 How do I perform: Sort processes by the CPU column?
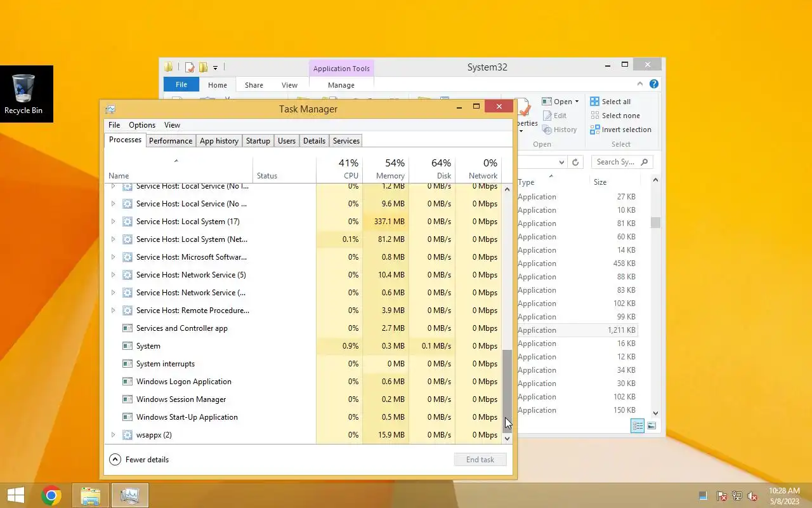pyautogui.click(x=339, y=169)
